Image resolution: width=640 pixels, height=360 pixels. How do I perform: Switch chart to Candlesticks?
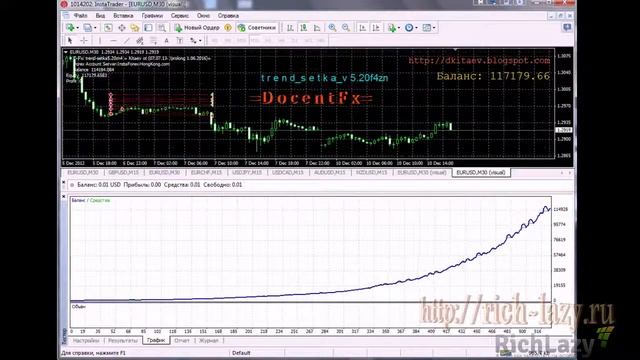point(304,28)
